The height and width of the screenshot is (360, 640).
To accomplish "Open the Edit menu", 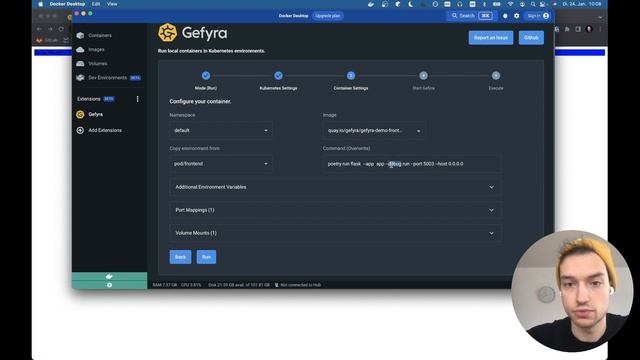I will coord(96,4).
